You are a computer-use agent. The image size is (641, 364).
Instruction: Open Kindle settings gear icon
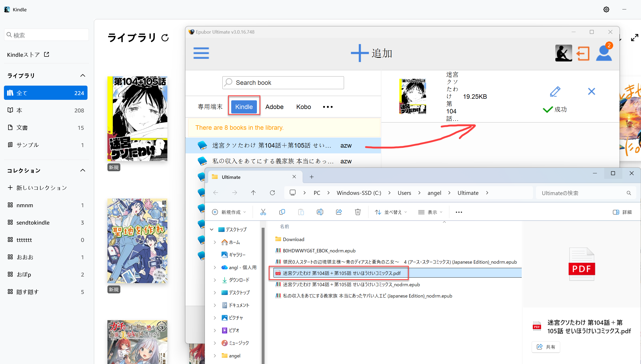tap(606, 9)
